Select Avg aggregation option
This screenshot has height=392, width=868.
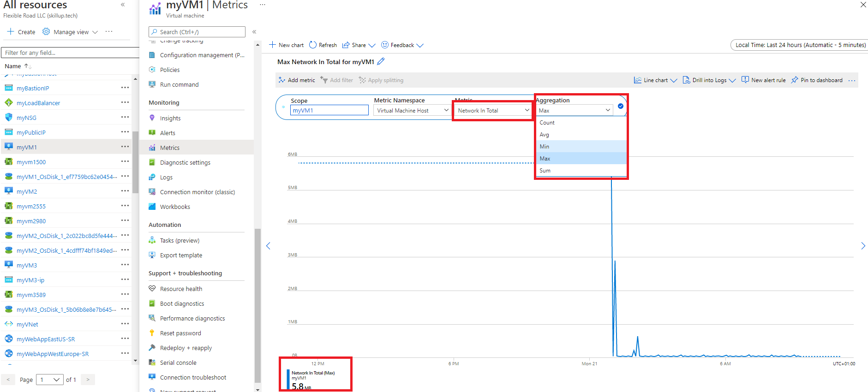(x=581, y=135)
